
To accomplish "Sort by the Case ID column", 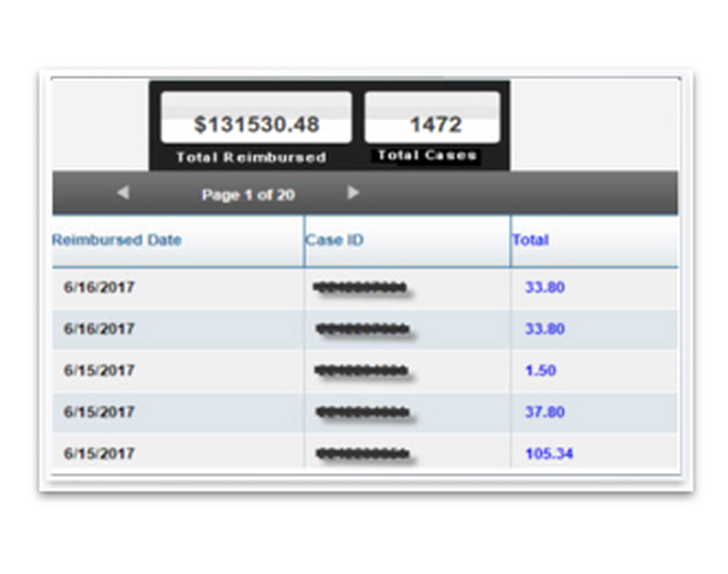I will [x=334, y=240].
